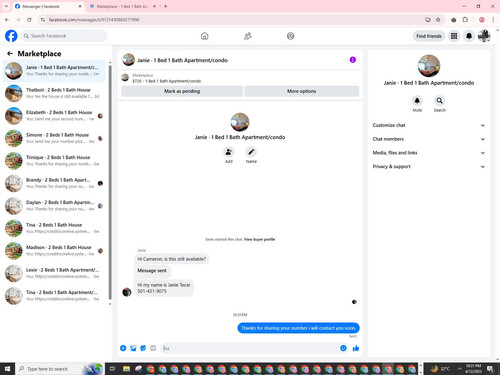Choose a sticker icon in composer
500x375 pixels.
[x=143, y=348]
